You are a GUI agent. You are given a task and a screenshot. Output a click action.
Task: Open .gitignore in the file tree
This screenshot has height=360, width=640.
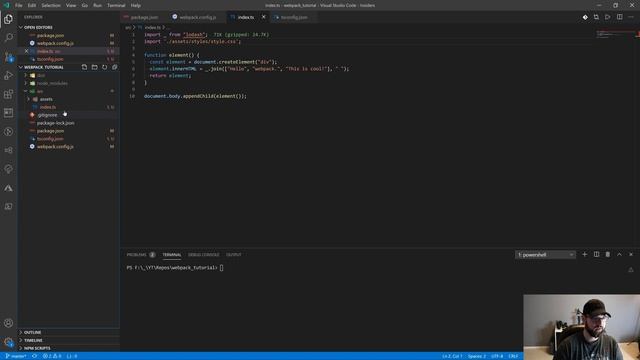47,115
